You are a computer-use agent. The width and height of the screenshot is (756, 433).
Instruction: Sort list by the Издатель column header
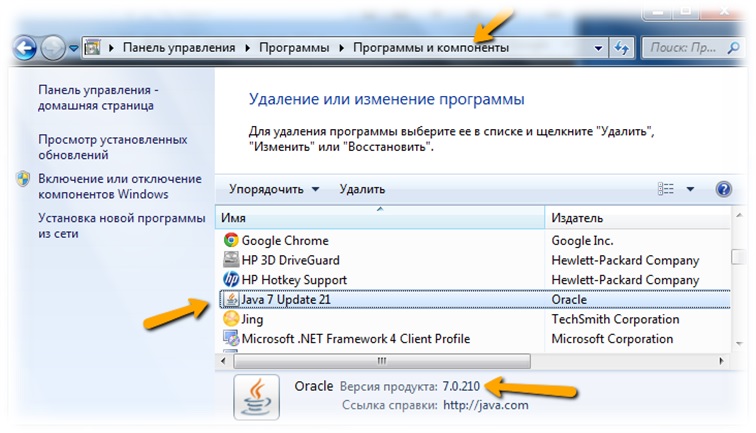pos(637,217)
